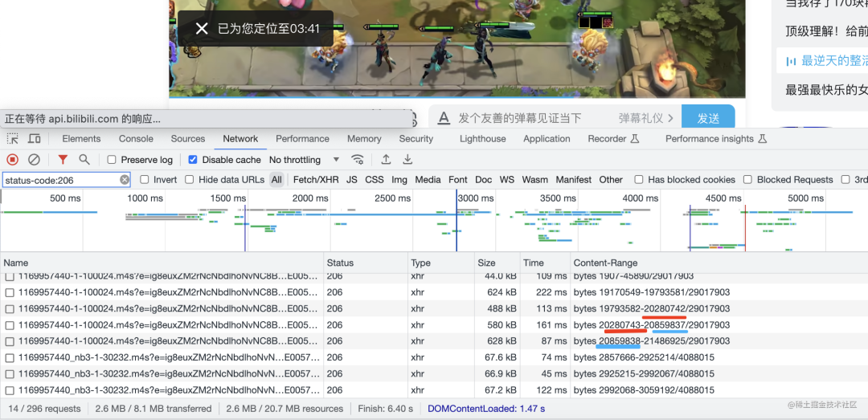This screenshot has height=420, width=868.
Task: Filter by Other type
Action: (x=611, y=179)
